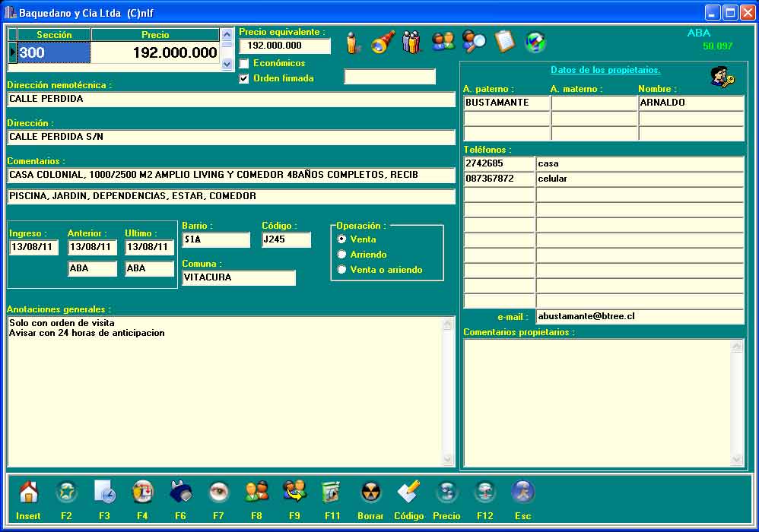This screenshot has height=532, width=759.
Task: Click the F6 telephone icon
Action: (180, 492)
